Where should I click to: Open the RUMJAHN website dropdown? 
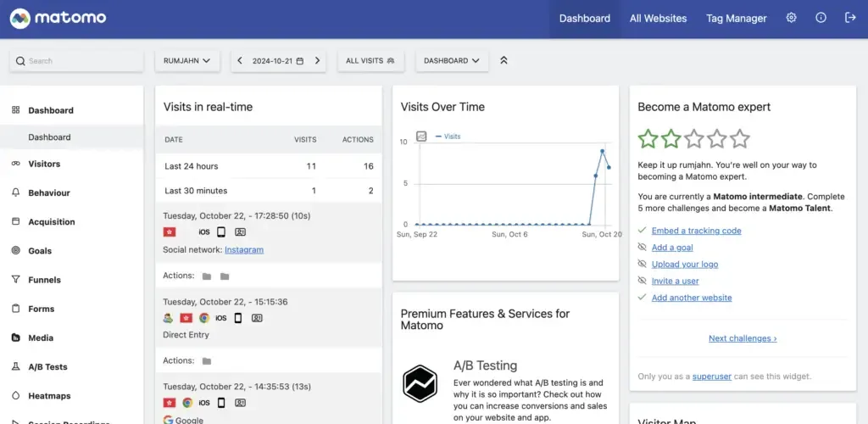187,61
